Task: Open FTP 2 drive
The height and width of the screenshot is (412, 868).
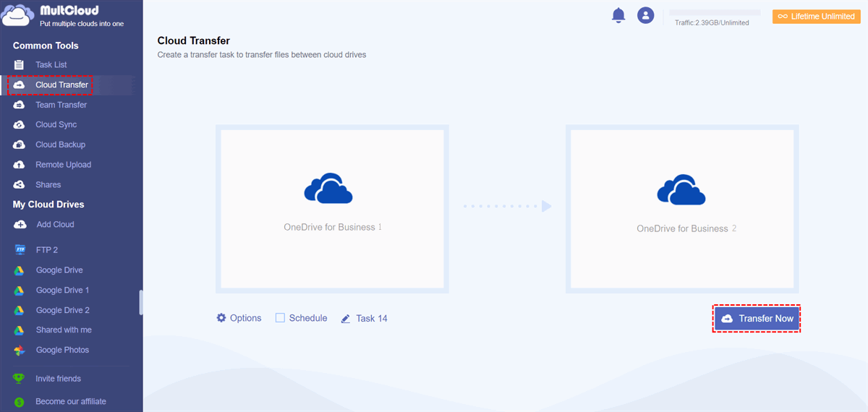Action: 47,250
